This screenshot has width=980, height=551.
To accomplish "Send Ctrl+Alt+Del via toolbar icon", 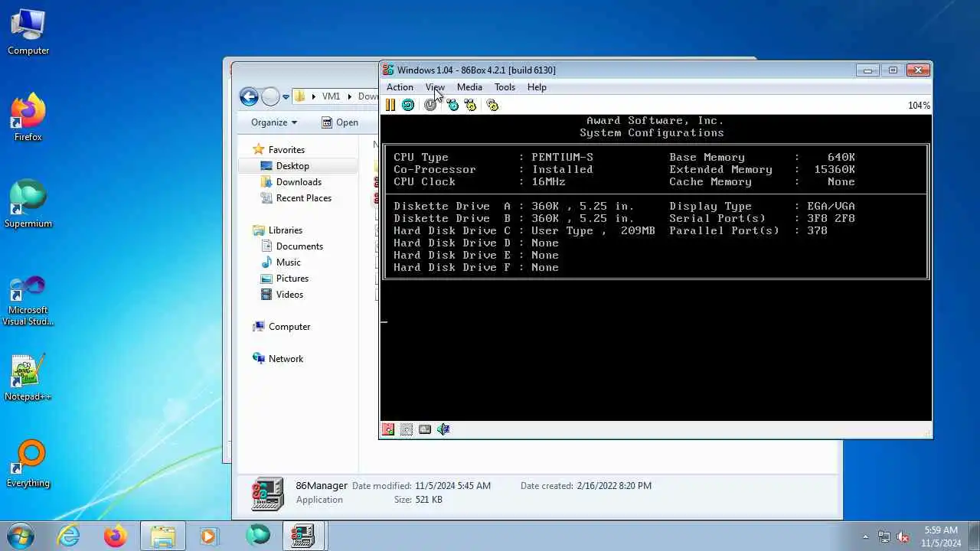I will coord(452,105).
